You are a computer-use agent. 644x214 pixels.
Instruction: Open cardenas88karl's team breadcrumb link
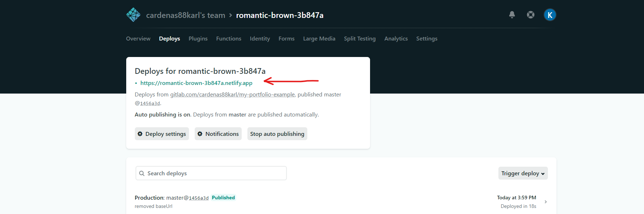[186, 15]
